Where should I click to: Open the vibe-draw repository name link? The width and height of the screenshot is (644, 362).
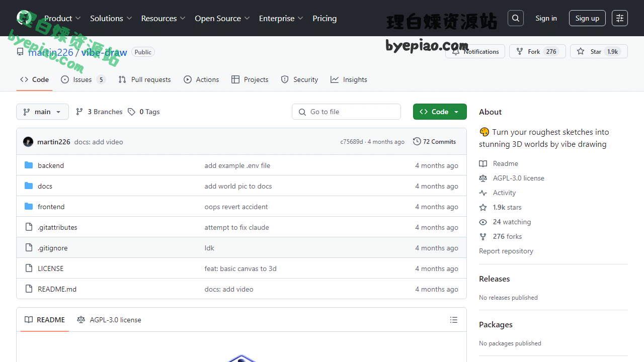(104, 52)
